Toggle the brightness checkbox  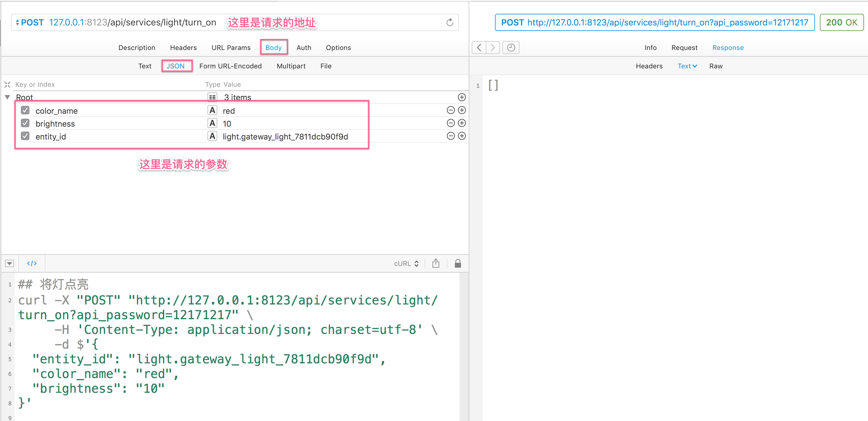(x=25, y=123)
